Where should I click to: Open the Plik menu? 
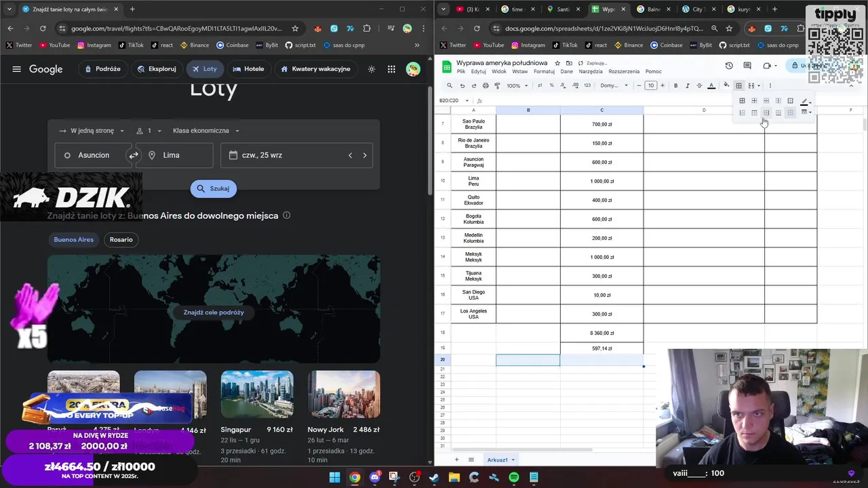click(x=461, y=71)
